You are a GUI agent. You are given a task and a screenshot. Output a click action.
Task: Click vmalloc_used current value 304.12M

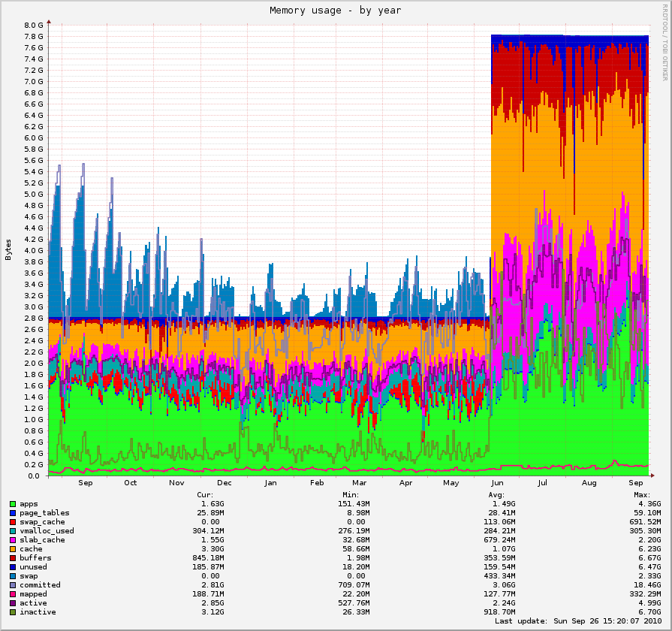pyautogui.click(x=208, y=531)
